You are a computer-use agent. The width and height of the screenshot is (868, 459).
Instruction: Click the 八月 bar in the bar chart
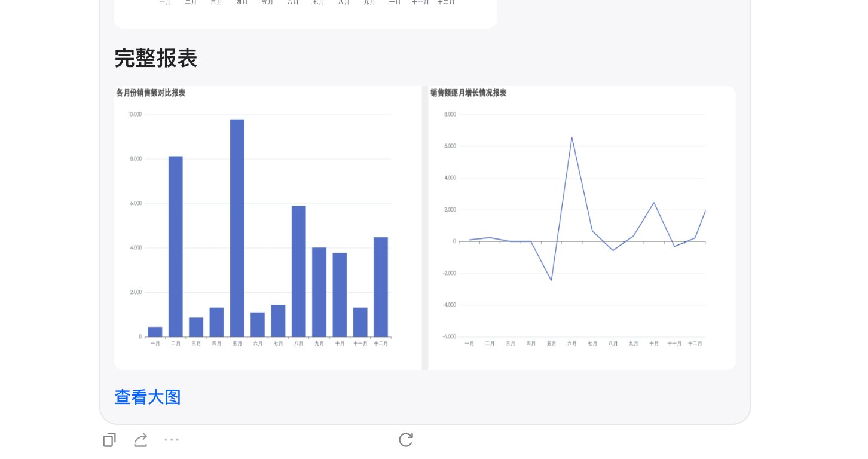click(299, 271)
